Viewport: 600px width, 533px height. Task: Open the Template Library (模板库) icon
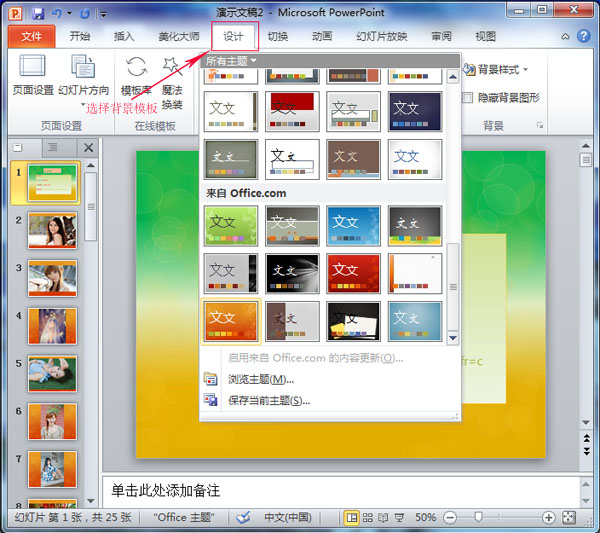[136, 75]
